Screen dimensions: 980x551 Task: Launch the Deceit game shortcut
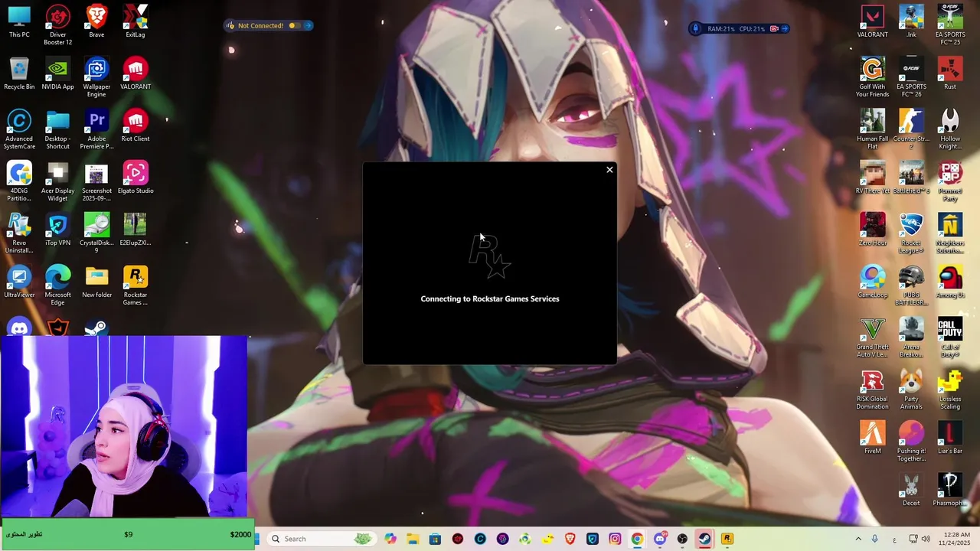[x=911, y=490]
